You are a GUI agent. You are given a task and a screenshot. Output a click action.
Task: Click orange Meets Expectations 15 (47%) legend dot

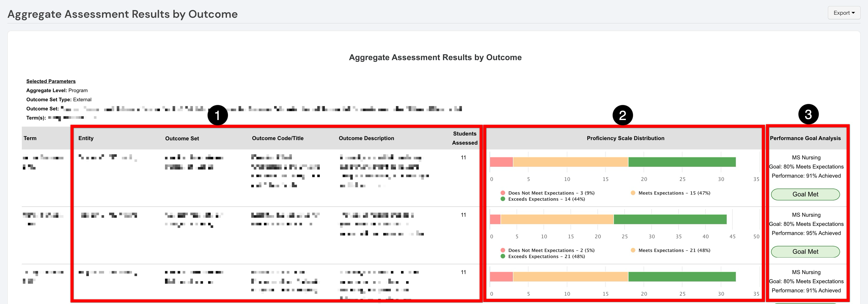click(x=633, y=193)
